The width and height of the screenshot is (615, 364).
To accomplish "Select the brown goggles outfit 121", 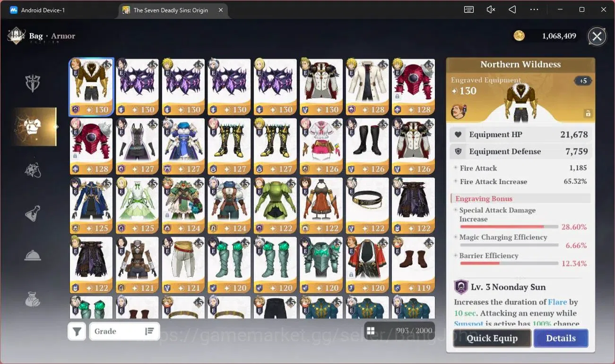I will click(x=137, y=265).
